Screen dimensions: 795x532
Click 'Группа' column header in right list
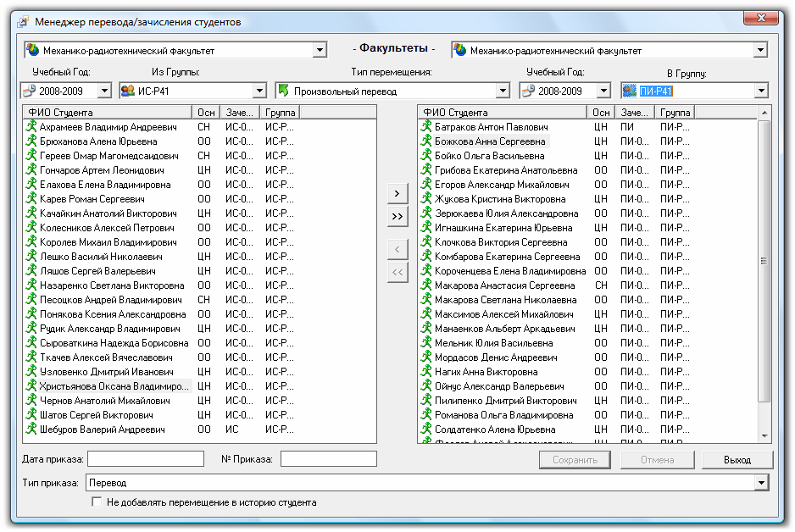(x=675, y=112)
